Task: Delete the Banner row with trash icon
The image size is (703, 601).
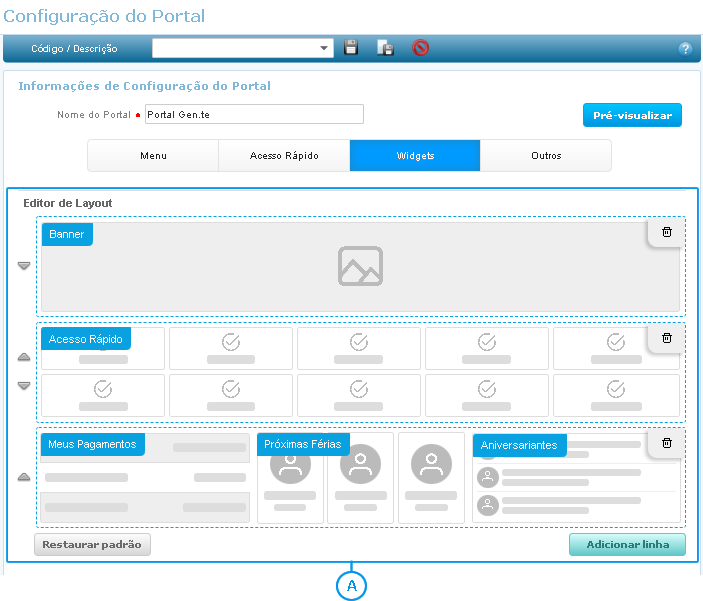Action: (667, 231)
